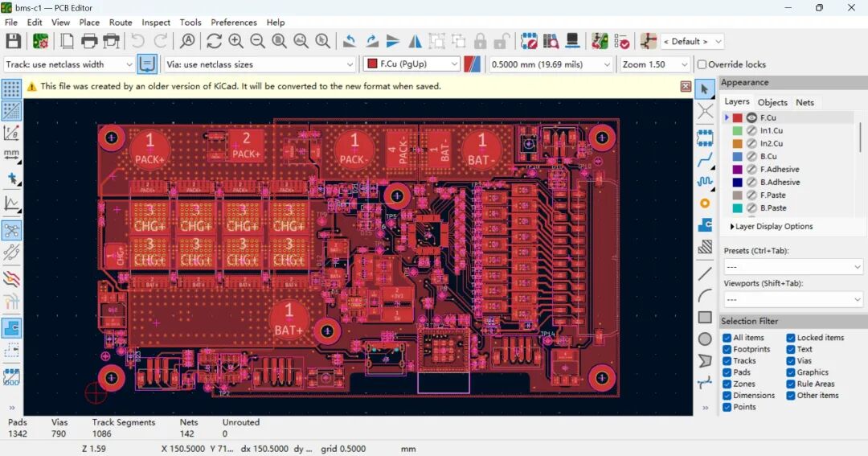The width and height of the screenshot is (868, 456).
Task: Click Zoom to fit page icon
Action: [279, 42]
